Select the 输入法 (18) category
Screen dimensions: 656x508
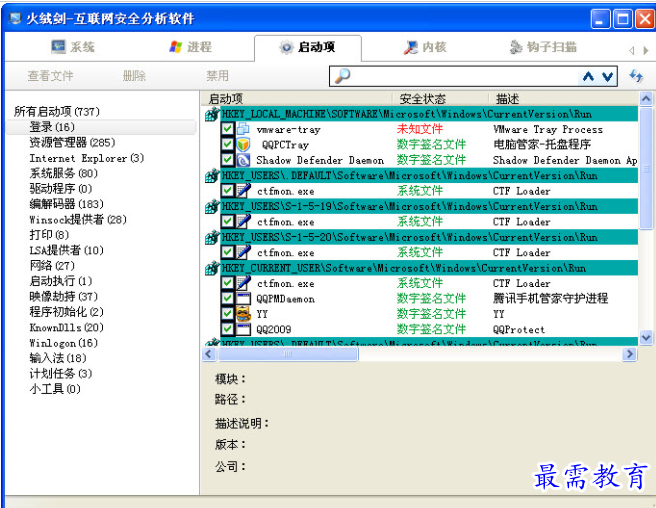pos(58,358)
